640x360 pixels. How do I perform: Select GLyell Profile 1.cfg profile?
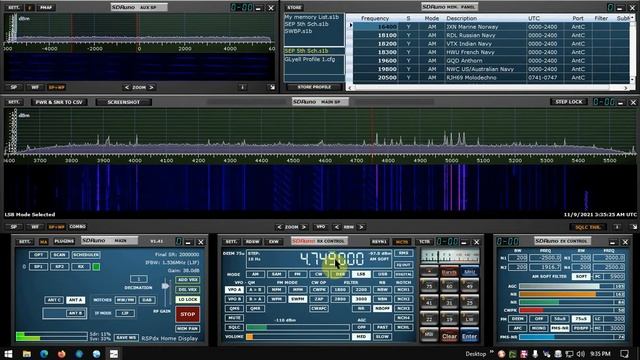(310, 59)
